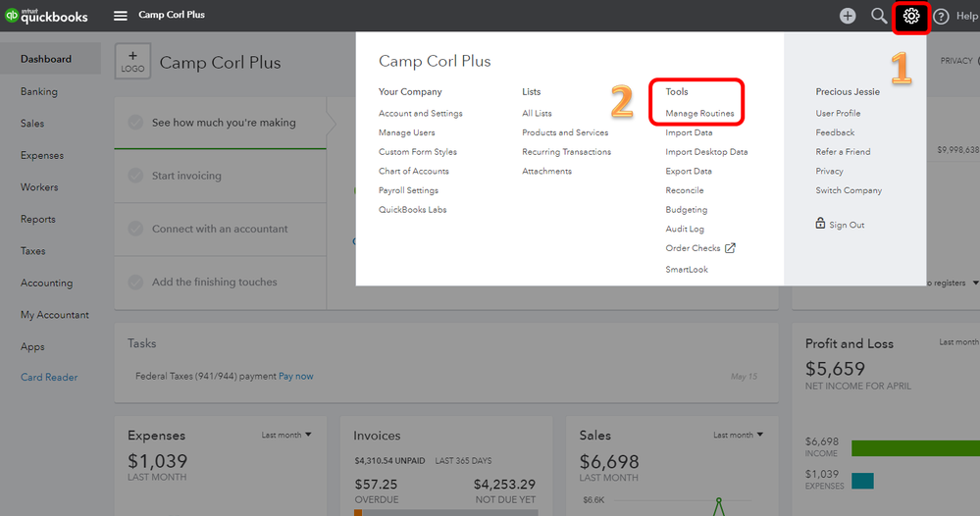The image size is (980, 516).
Task: Toggle the hamburger navigation menu icon
Action: click(121, 16)
